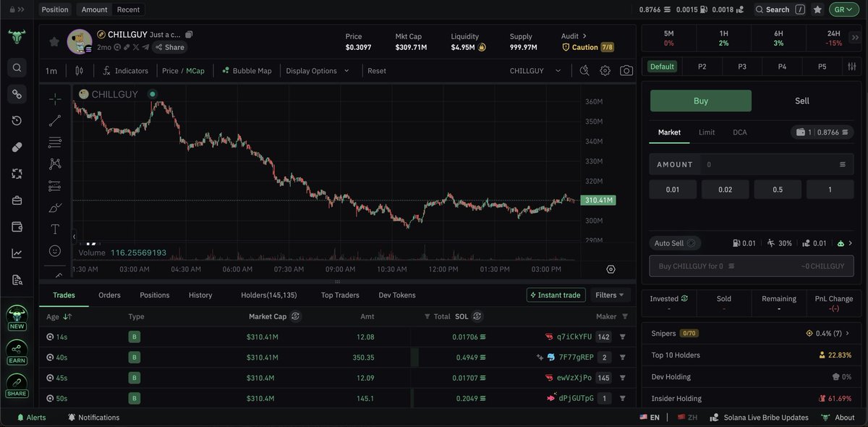Viewport: 868px width, 427px height.
Task: Toggle the Total SOL currency switch
Action: point(477,316)
